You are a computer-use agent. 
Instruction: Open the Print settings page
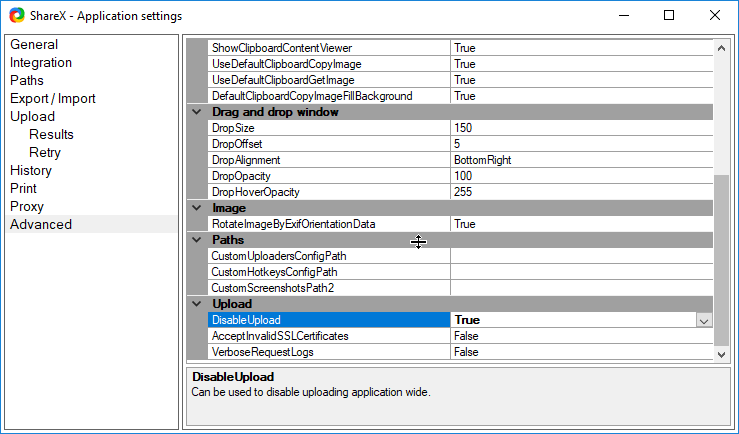click(x=24, y=188)
